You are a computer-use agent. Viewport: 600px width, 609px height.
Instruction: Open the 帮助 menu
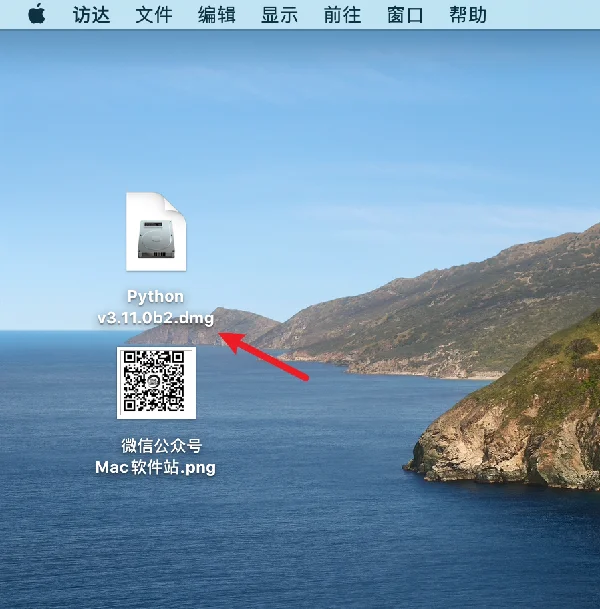pos(468,15)
